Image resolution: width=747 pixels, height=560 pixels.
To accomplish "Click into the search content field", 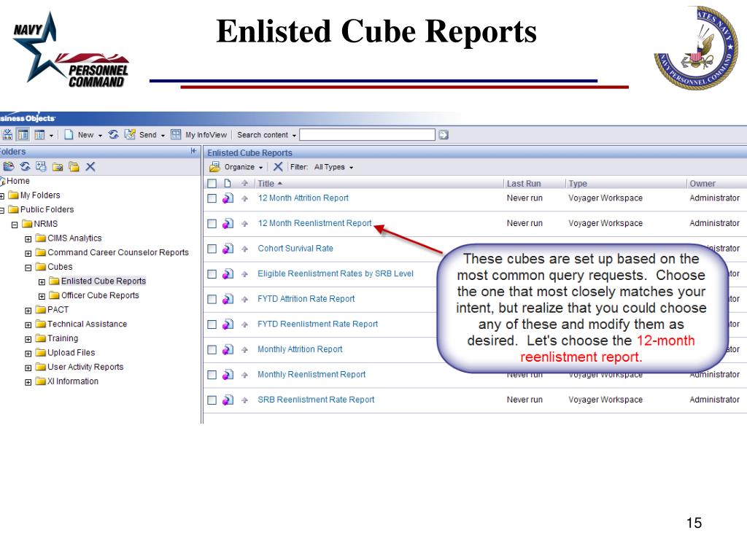I will (x=368, y=135).
